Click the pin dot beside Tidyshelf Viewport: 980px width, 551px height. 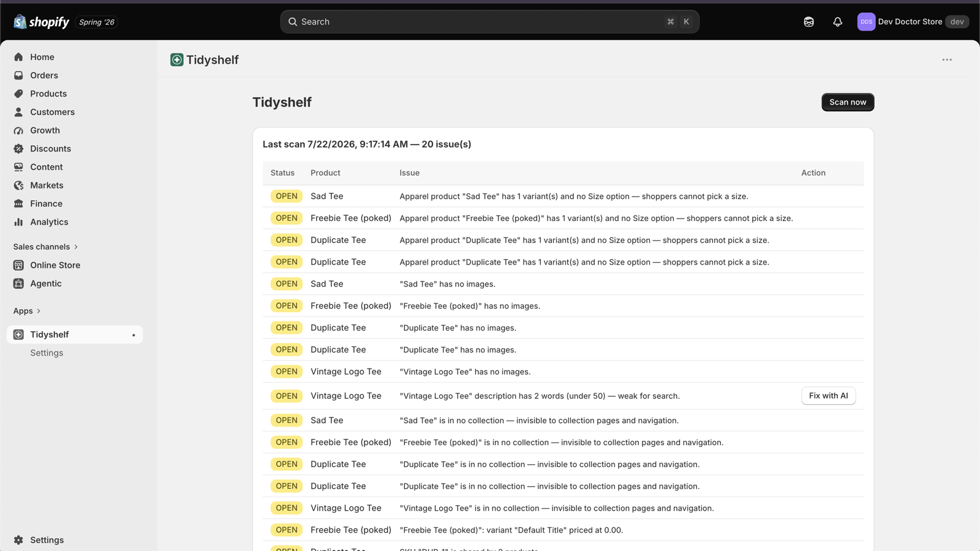(x=134, y=335)
